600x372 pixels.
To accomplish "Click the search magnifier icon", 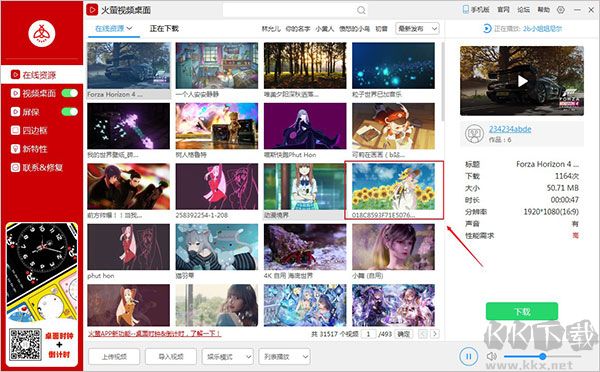I will [x=361, y=10].
